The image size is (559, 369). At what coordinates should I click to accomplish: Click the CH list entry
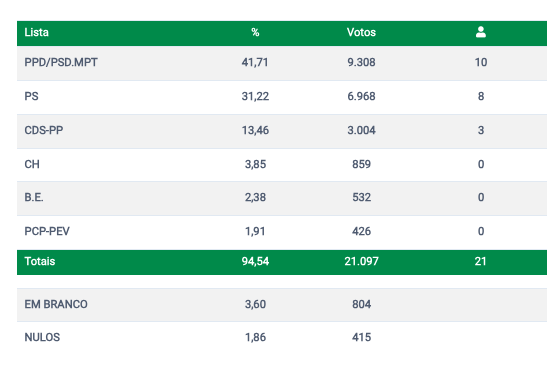pos(32,164)
